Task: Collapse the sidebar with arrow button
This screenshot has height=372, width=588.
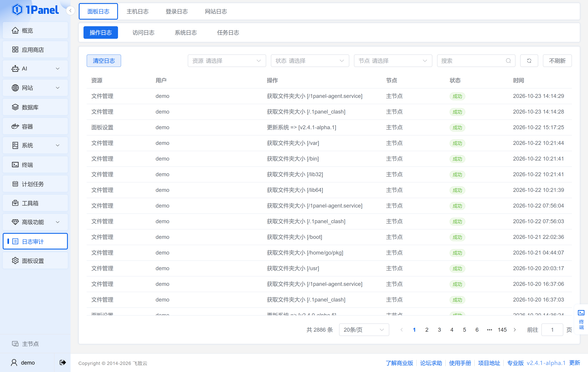Action: [x=70, y=11]
